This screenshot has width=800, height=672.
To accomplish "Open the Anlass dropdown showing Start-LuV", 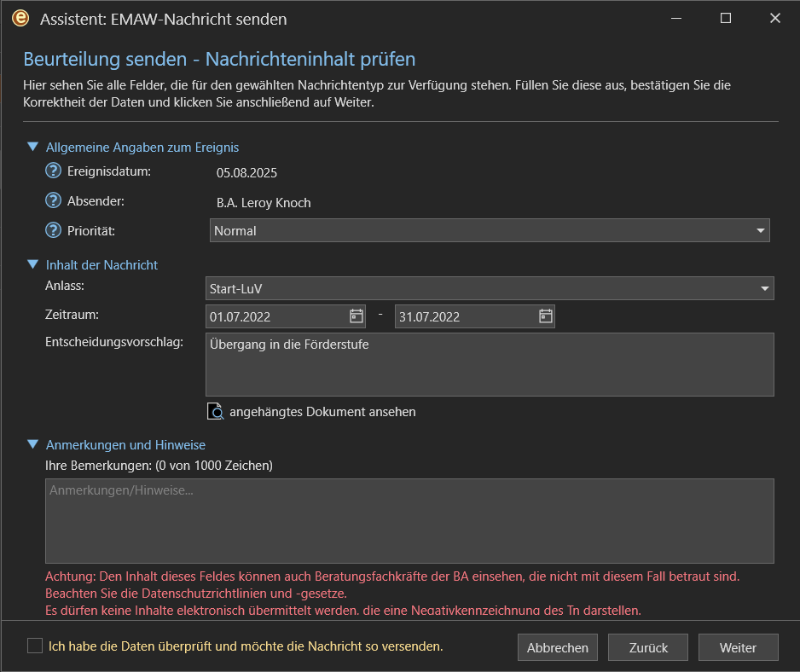I will (490, 288).
